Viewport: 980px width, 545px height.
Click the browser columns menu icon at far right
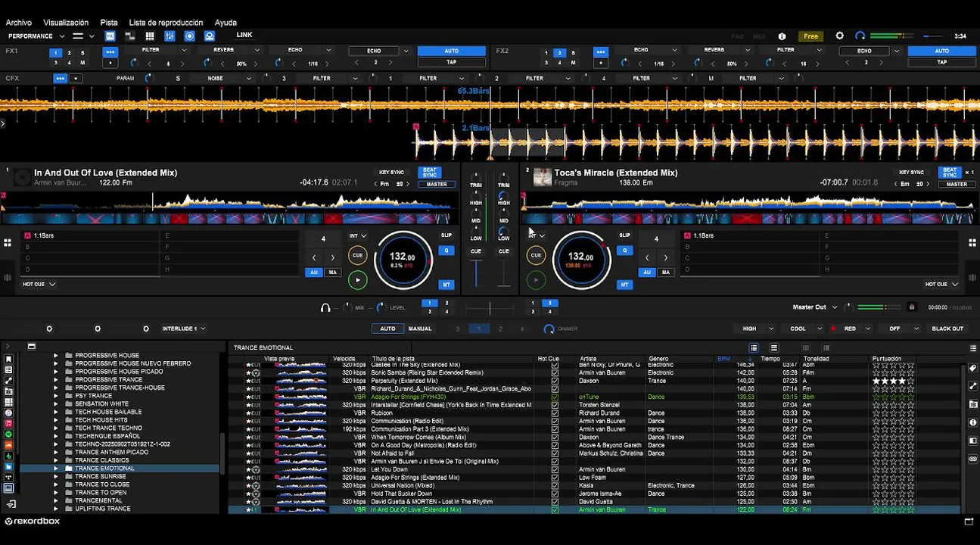pos(973,348)
